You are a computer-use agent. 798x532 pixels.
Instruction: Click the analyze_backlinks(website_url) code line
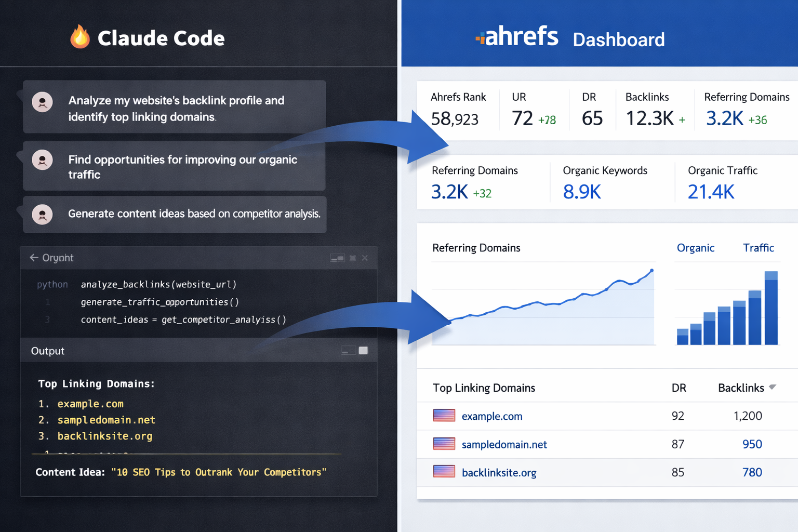[x=158, y=284]
